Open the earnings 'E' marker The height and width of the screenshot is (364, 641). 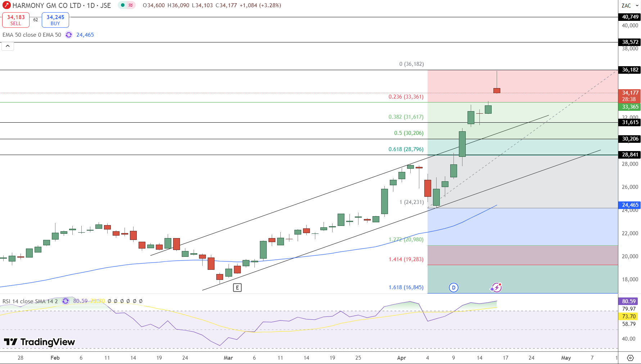(x=237, y=287)
